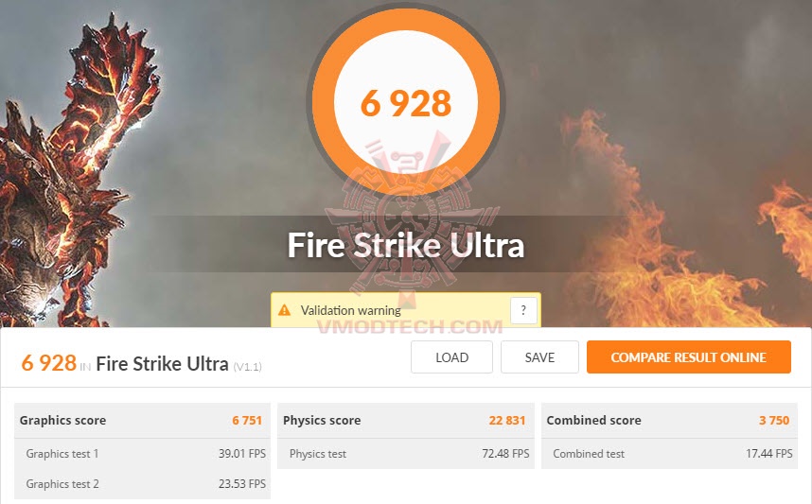Click the 6 751 graphics score value
The width and height of the screenshot is (812, 504).
(x=247, y=420)
